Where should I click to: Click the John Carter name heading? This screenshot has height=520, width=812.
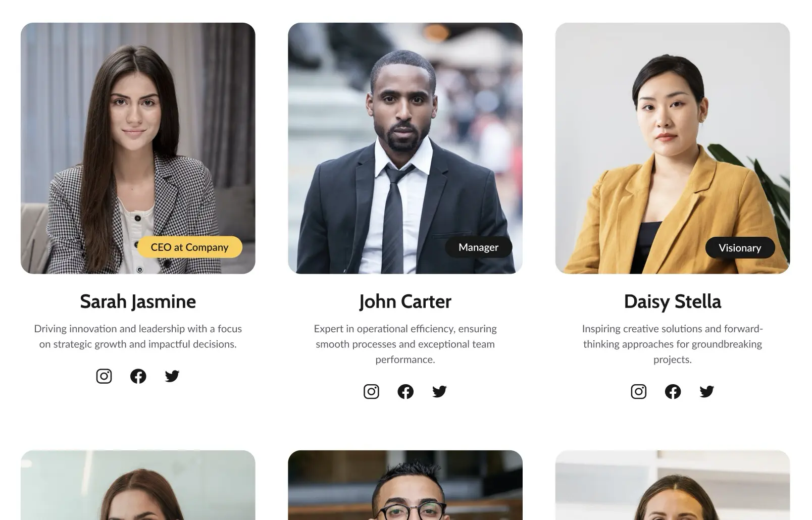405,301
